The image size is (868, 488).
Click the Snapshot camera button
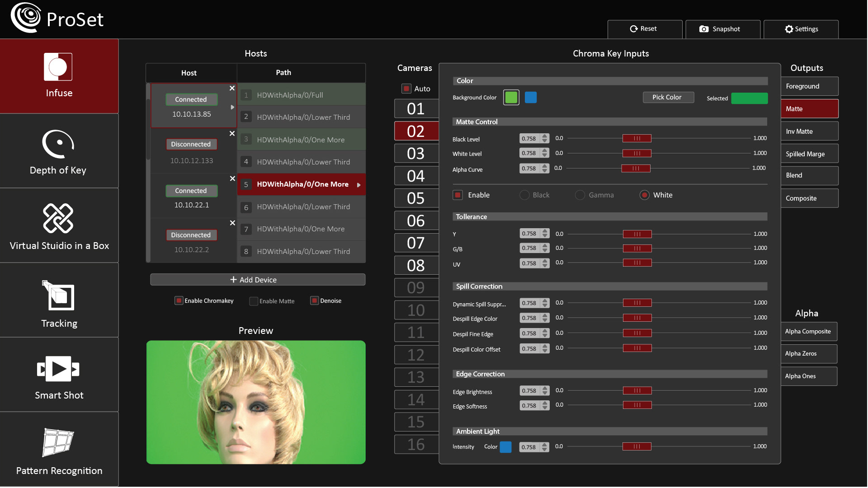coord(722,29)
